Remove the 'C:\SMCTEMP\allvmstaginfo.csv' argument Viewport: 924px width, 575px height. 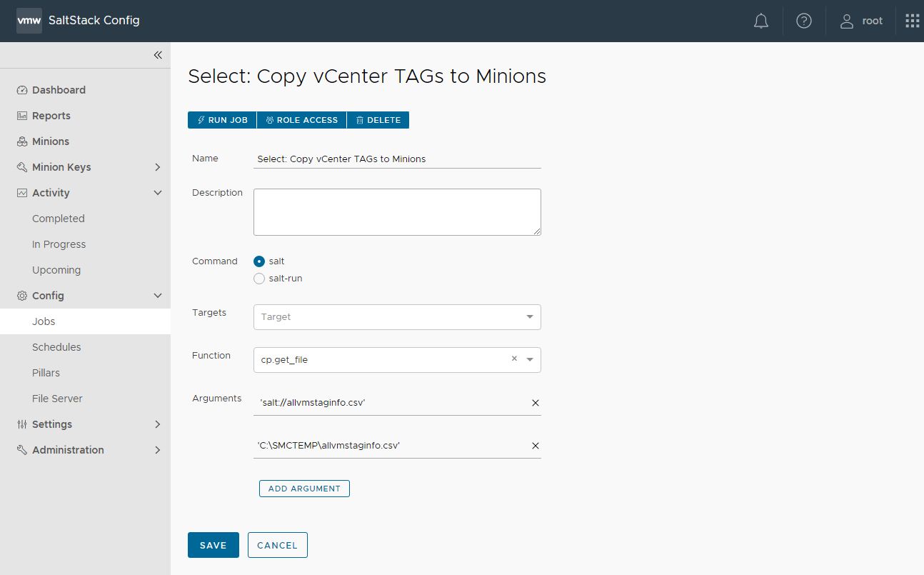click(536, 446)
